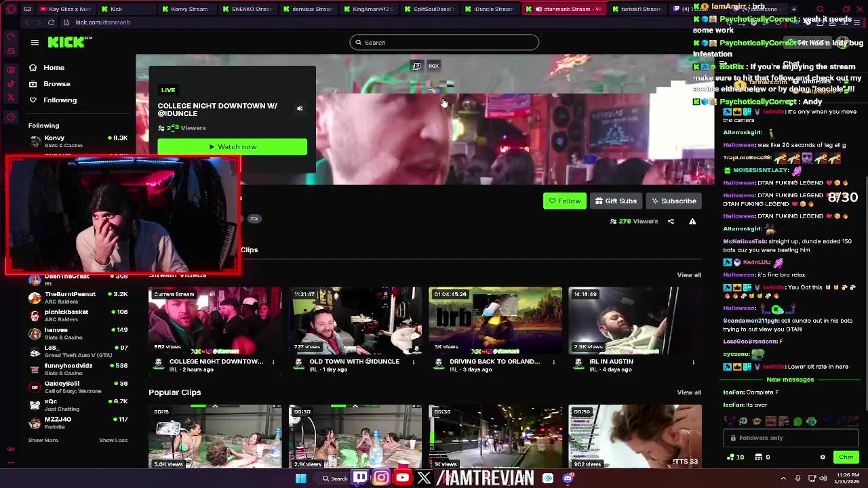
Task: Open Twitch icon on the taskbar
Action: [360, 478]
